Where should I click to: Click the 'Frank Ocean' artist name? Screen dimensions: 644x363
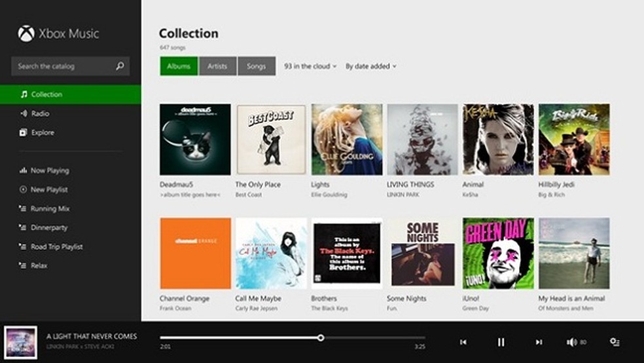click(175, 308)
